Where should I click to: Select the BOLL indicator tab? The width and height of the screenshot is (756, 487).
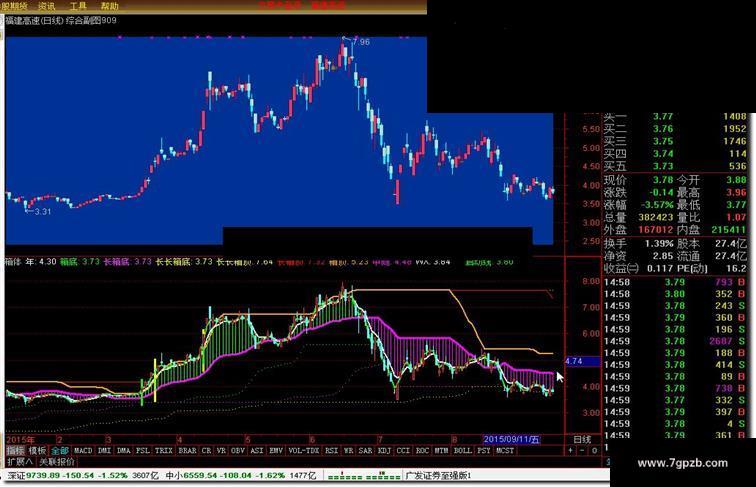tap(462, 451)
